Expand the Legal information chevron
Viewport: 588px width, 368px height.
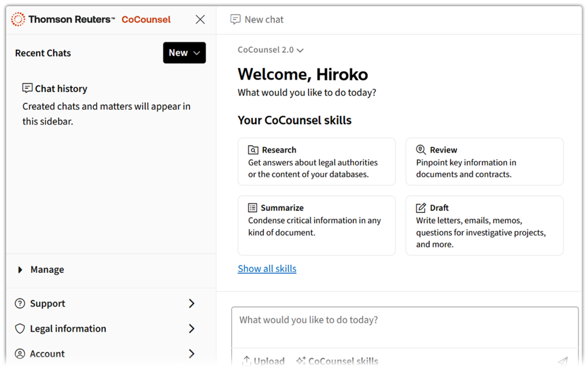pyautogui.click(x=192, y=328)
